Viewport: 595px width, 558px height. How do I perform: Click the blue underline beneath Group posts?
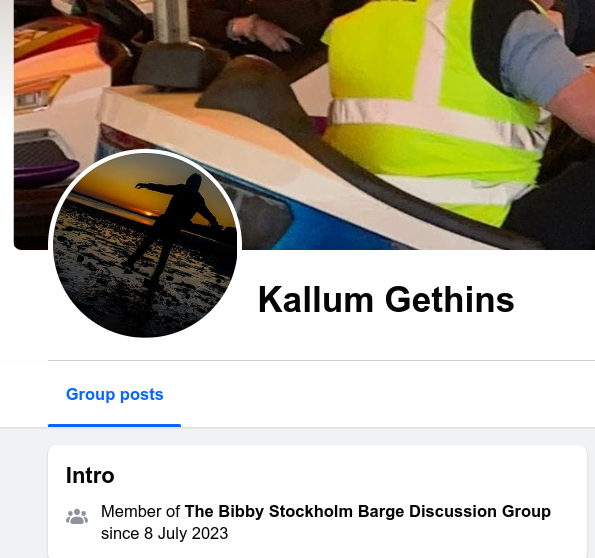[115, 425]
